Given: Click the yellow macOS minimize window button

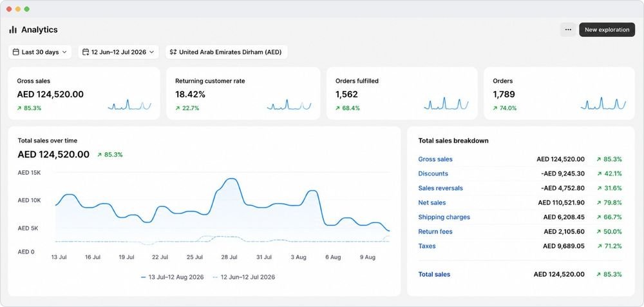Looking at the screenshot, I should click(17, 9).
